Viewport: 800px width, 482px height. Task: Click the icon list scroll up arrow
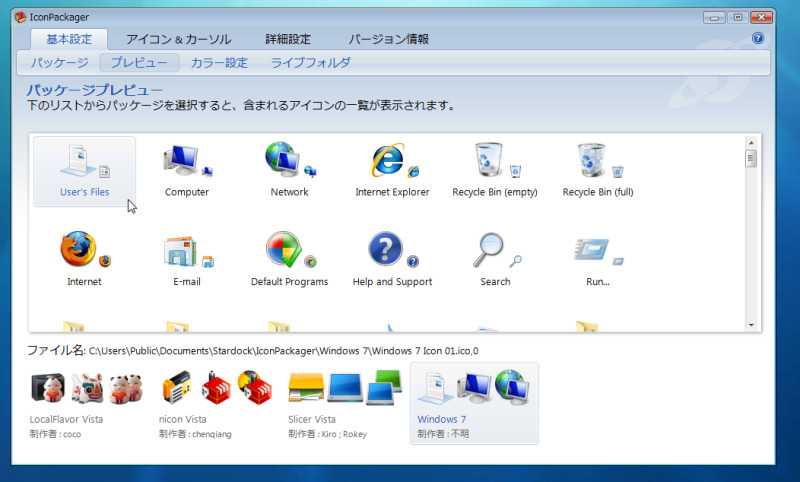751,142
